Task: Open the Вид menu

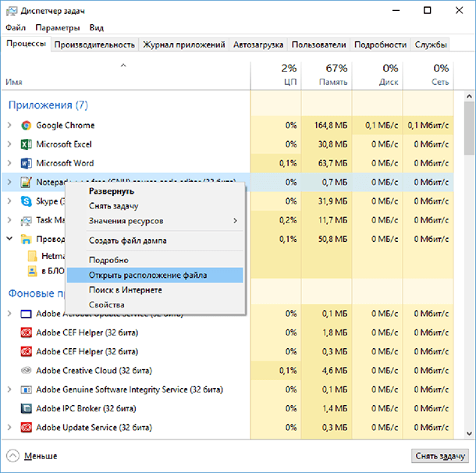Action: click(97, 27)
